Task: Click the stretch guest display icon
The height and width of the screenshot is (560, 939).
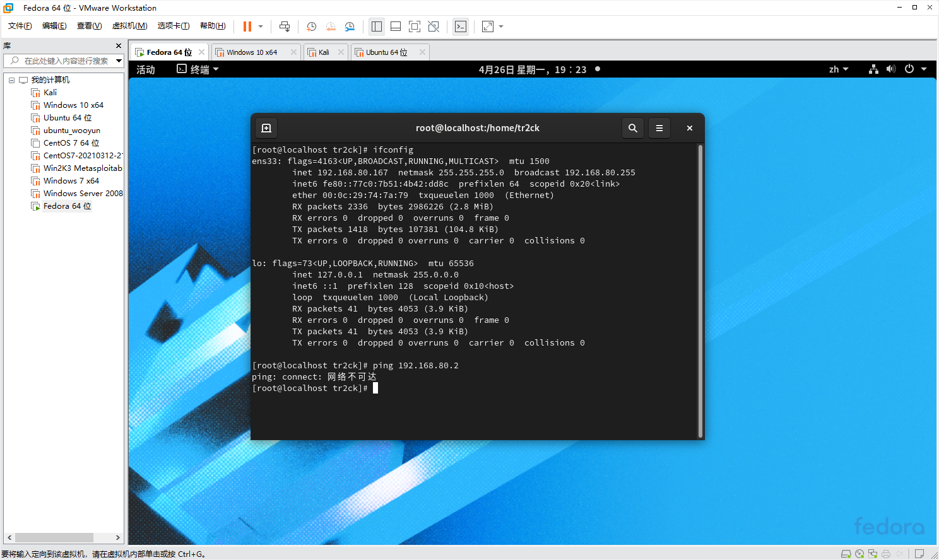Action: pyautogui.click(x=488, y=26)
